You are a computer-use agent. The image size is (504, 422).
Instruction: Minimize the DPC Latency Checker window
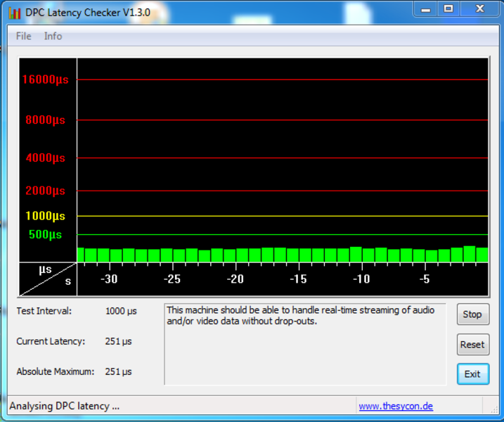[425, 9]
